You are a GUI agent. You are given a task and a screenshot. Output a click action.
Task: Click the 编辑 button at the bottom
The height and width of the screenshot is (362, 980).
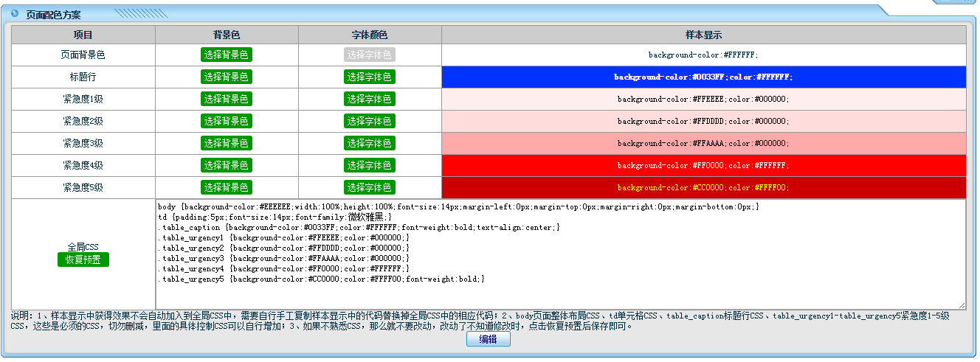pyautogui.click(x=488, y=339)
